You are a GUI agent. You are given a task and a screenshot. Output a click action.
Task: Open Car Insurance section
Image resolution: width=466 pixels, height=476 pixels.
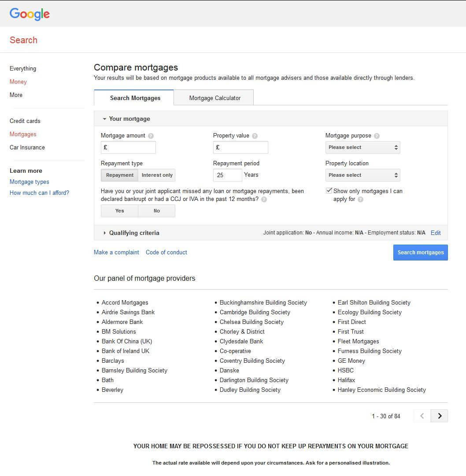[27, 148]
